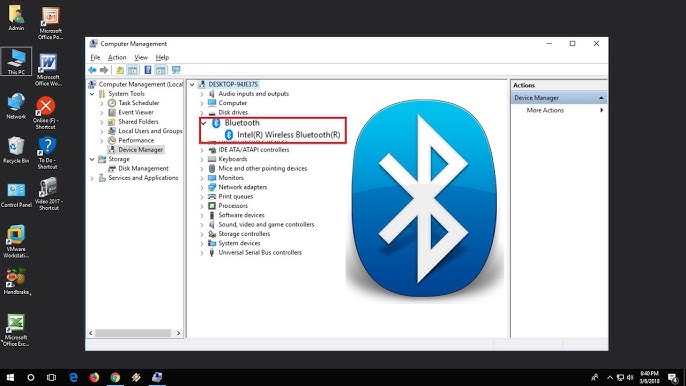
Task: Open the Recycle Bin desktop icon
Action: [x=16, y=150]
